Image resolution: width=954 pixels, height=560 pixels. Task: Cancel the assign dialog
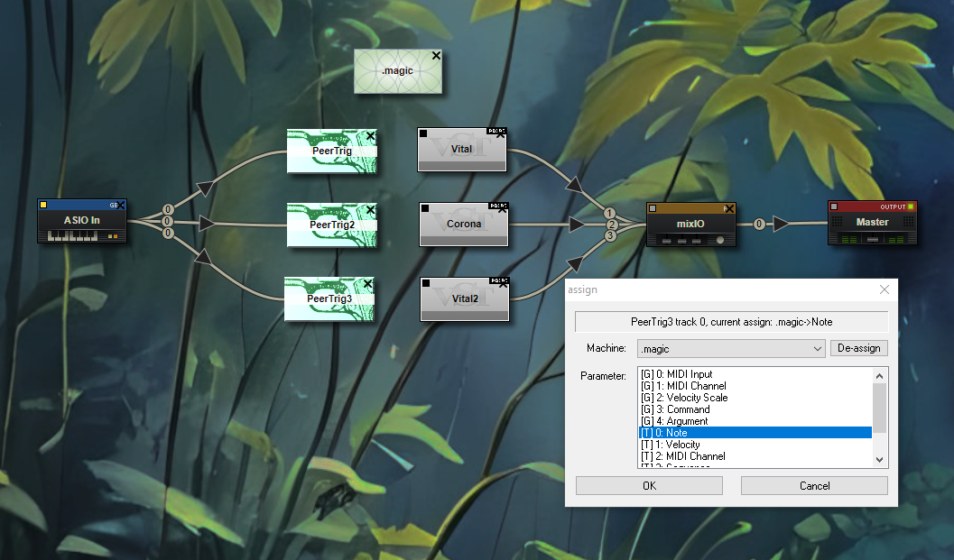pos(814,486)
